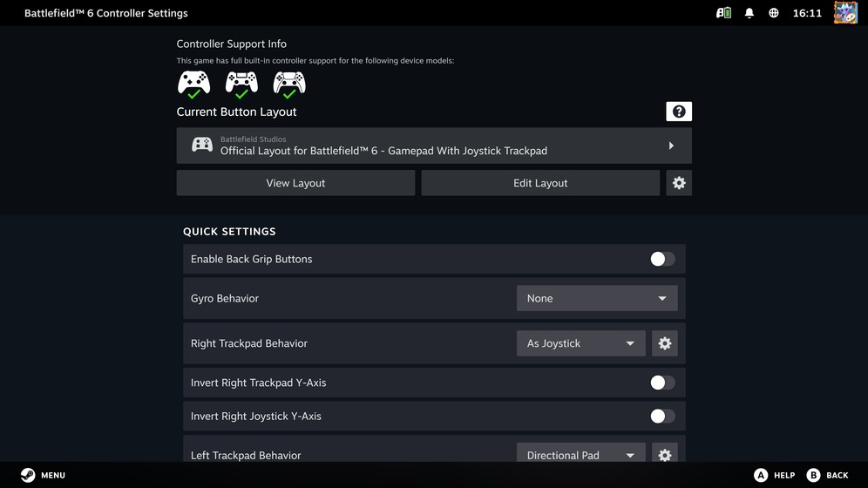Click the View Layout button
Screen dimensions: 868x488
pyautogui.click(x=295, y=183)
